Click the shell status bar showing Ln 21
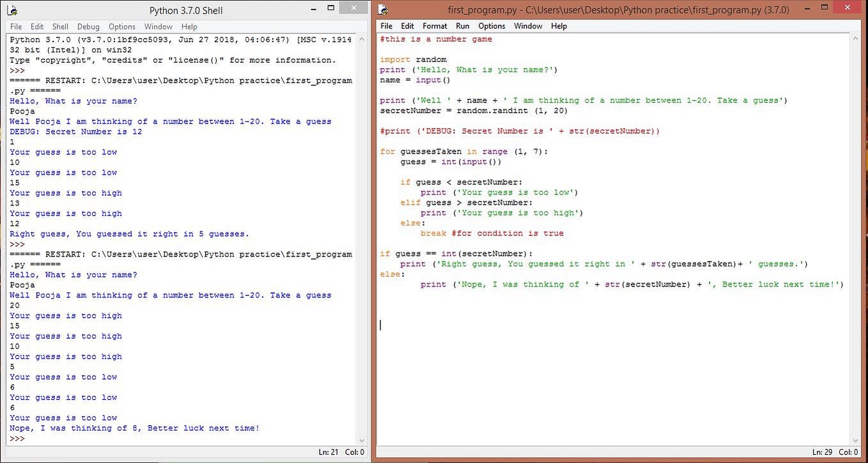868x463 pixels. click(x=329, y=451)
